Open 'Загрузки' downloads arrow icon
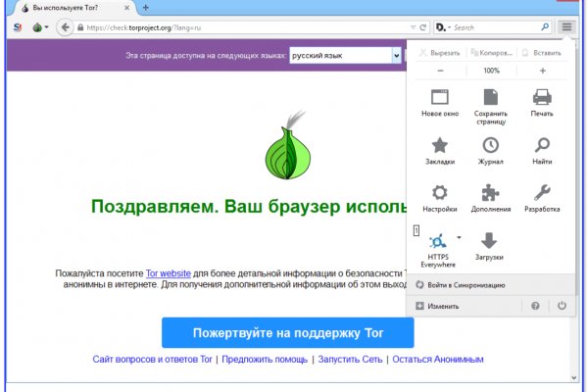588x392 pixels. coord(490,240)
